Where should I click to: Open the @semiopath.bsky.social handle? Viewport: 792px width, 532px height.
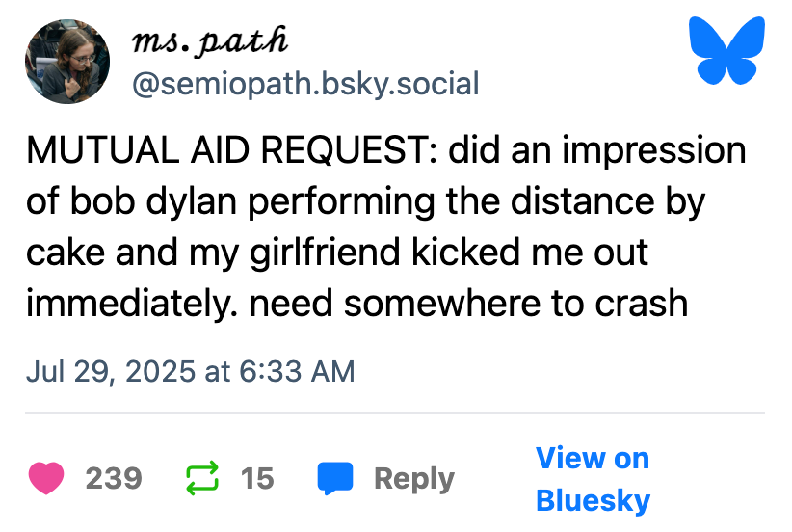coord(304,84)
